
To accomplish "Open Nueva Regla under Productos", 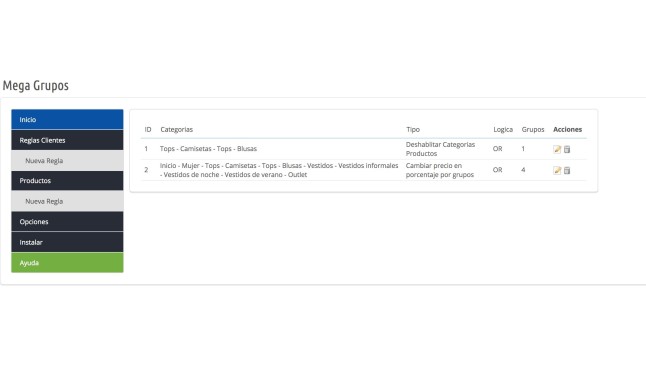I will point(67,201).
